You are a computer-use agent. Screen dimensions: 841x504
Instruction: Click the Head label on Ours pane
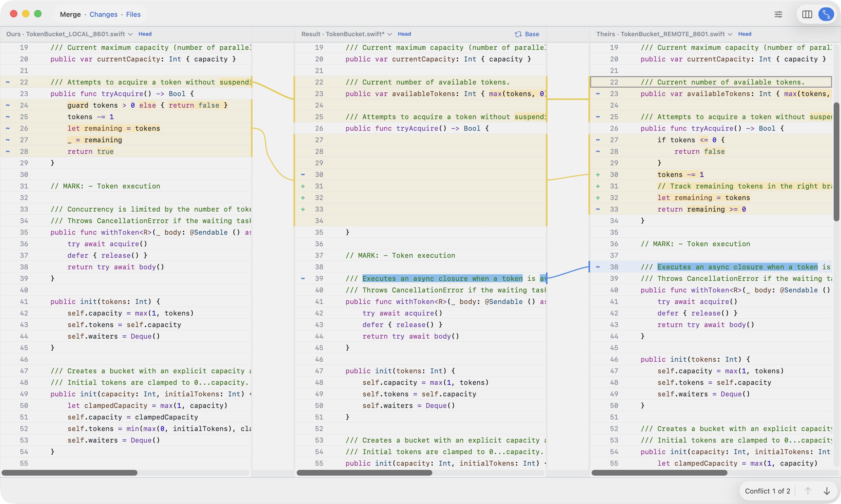click(145, 34)
